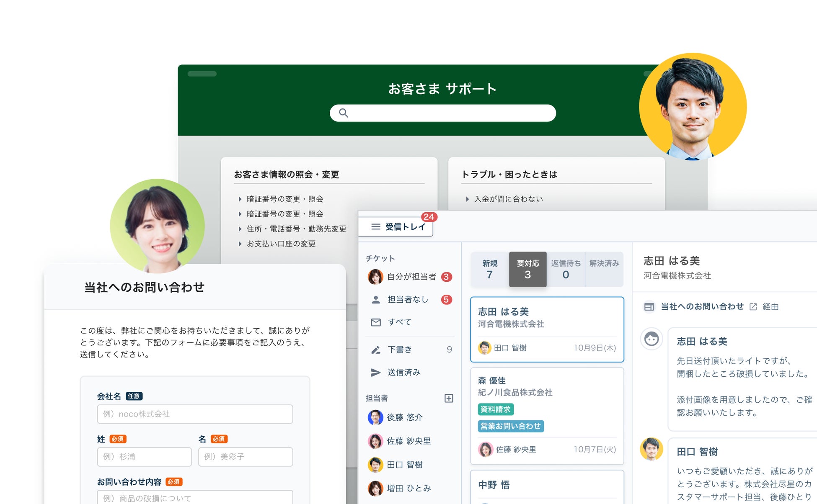This screenshot has width=817, height=504.
Task: Click the form icon left of 当社へのお問い合わせ
Action: coord(649,307)
